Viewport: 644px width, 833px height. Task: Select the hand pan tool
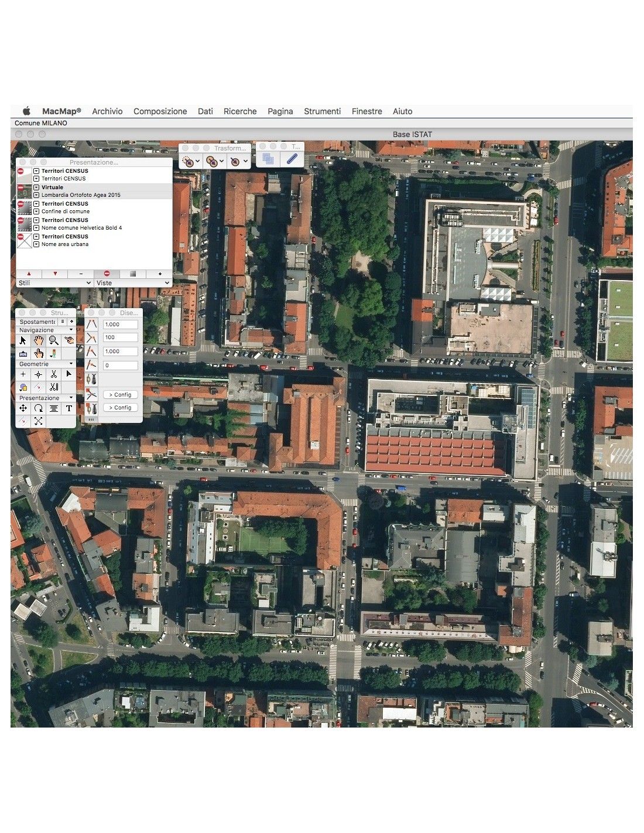pyautogui.click(x=39, y=340)
